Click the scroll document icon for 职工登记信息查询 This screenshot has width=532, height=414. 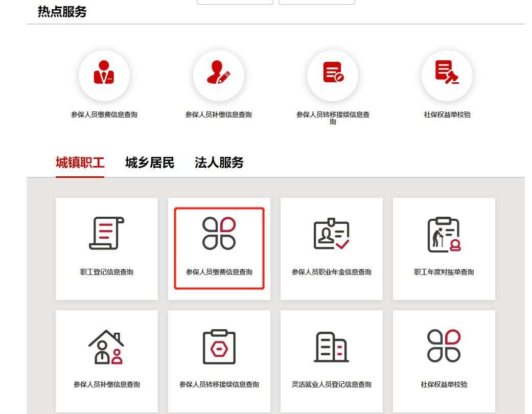pos(106,233)
